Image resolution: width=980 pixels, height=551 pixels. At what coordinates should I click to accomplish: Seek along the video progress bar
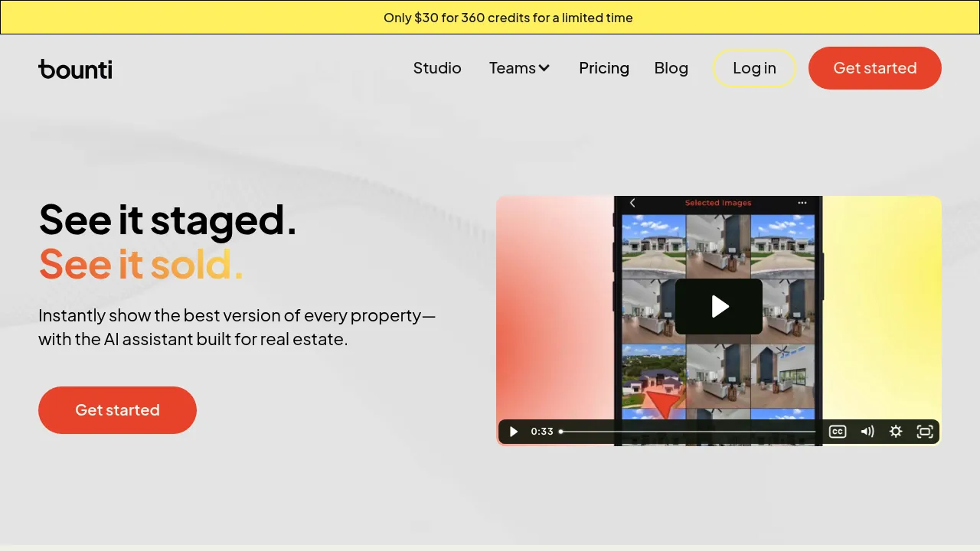[x=688, y=432]
